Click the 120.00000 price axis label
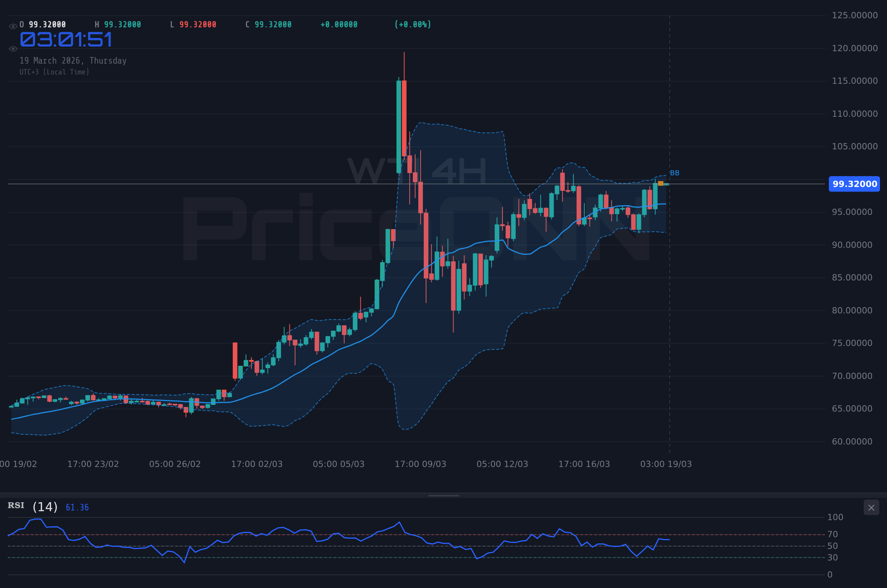Viewport: 887px width, 588px height. [854, 48]
